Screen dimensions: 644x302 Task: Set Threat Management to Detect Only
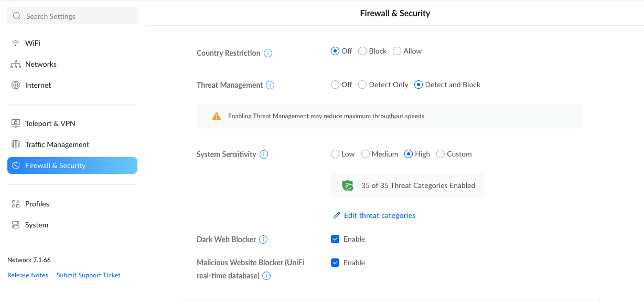[x=362, y=85]
